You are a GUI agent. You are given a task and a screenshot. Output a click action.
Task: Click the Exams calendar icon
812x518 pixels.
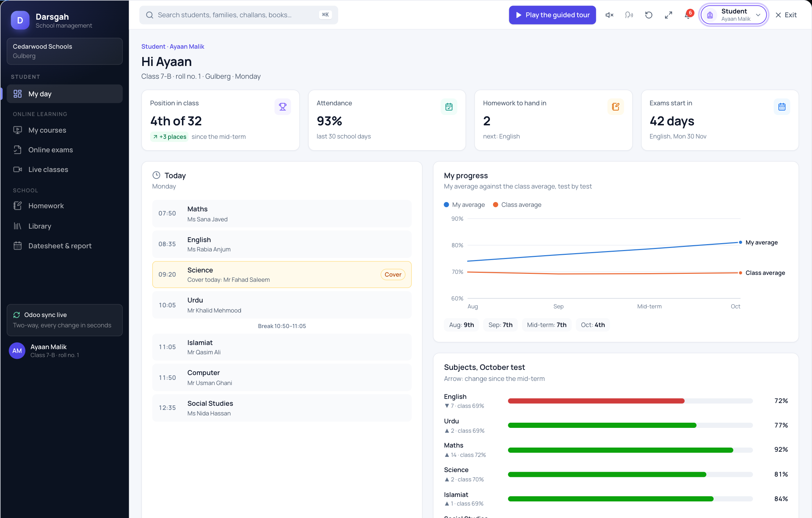782,107
